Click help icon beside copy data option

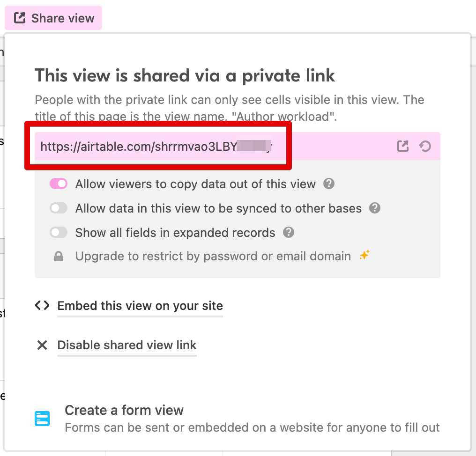click(x=329, y=184)
